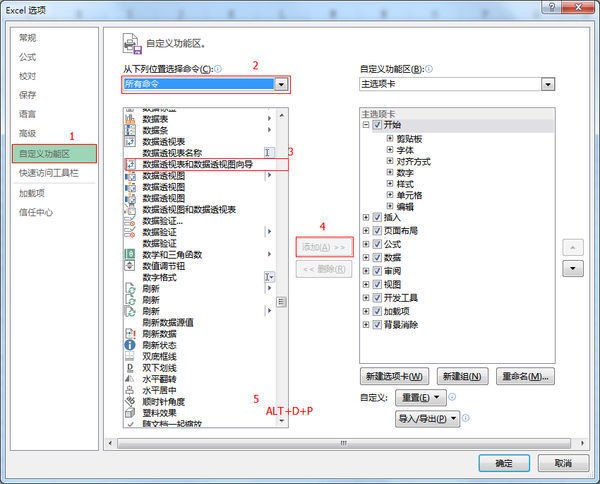Expand the 插入 tab node
The width and height of the screenshot is (600, 484).
point(366,217)
